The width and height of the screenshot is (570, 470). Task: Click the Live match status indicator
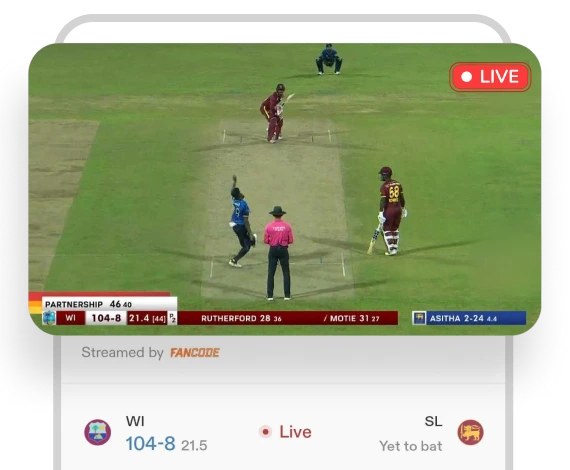coord(285,432)
